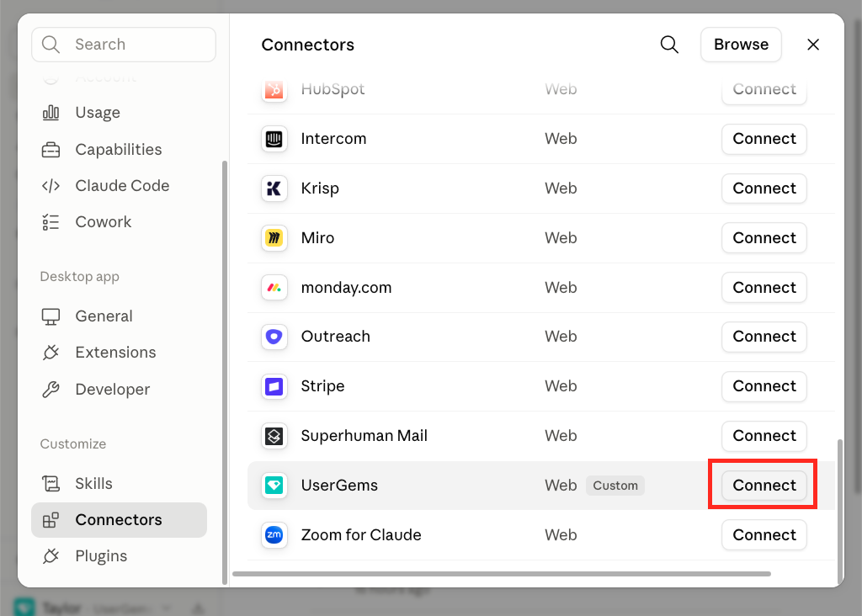This screenshot has height=616, width=862.
Task: Click the Superhuman Mail connector name
Action: 364,436
